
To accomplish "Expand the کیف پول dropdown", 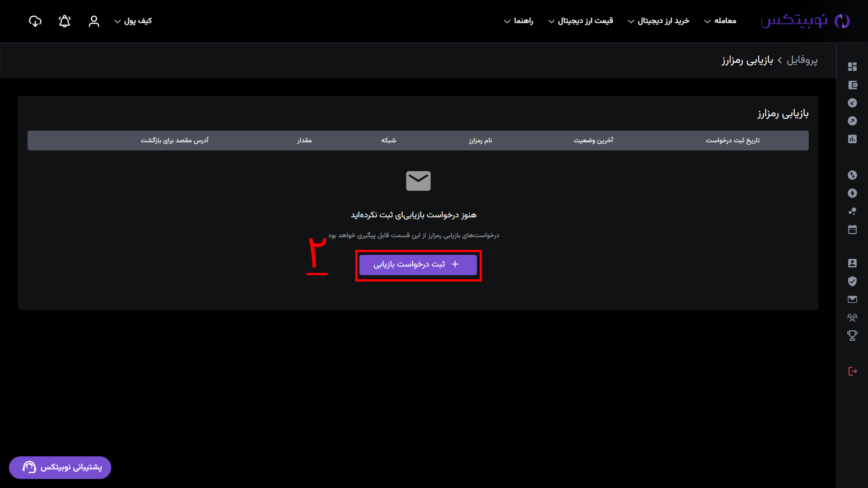I will (x=133, y=21).
